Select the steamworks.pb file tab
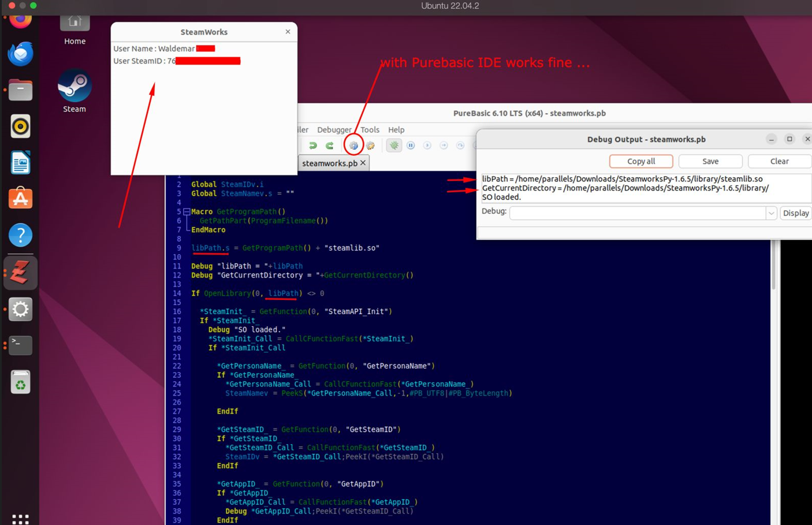This screenshot has height=525, width=812. click(x=330, y=163)
